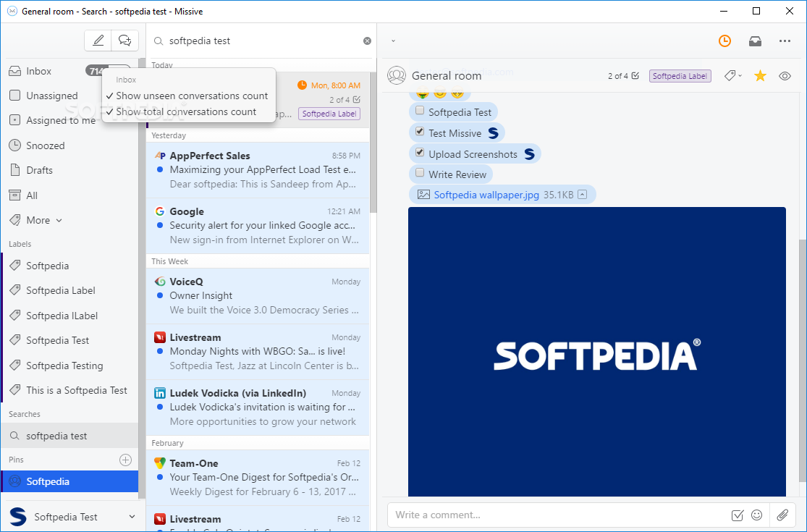Click the message list vertical scrollbar

(x=373, y=143)
